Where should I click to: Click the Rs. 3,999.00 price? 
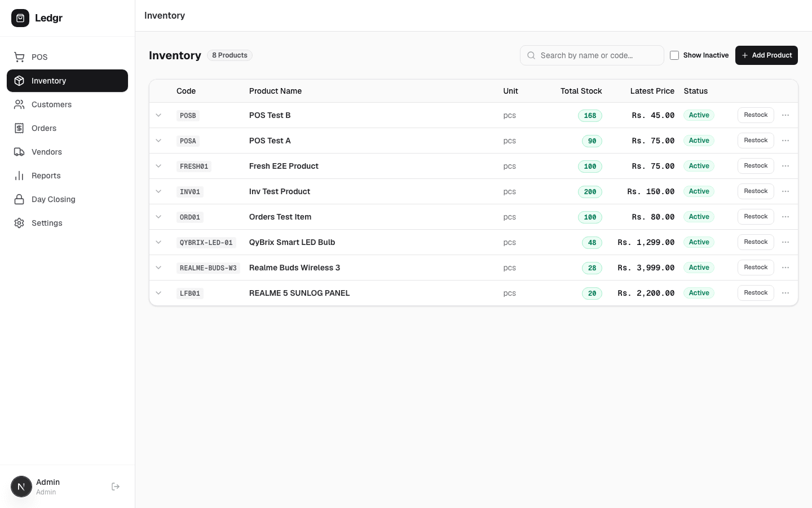[x=646, y=268]
